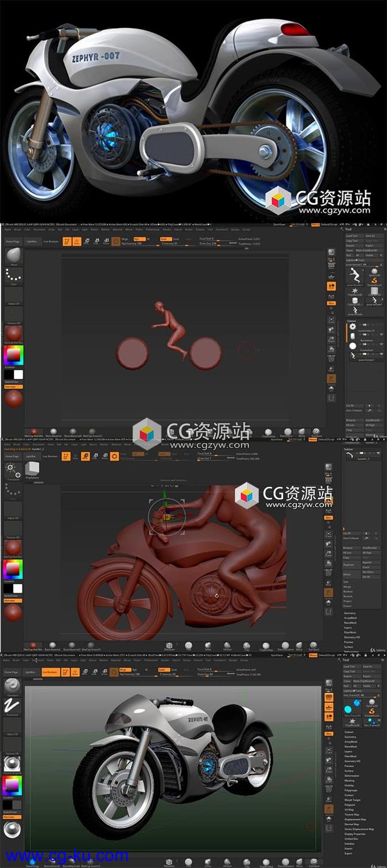
Task: Expand Masking subpalette in bottom window
Action: (x=349, y=781)
